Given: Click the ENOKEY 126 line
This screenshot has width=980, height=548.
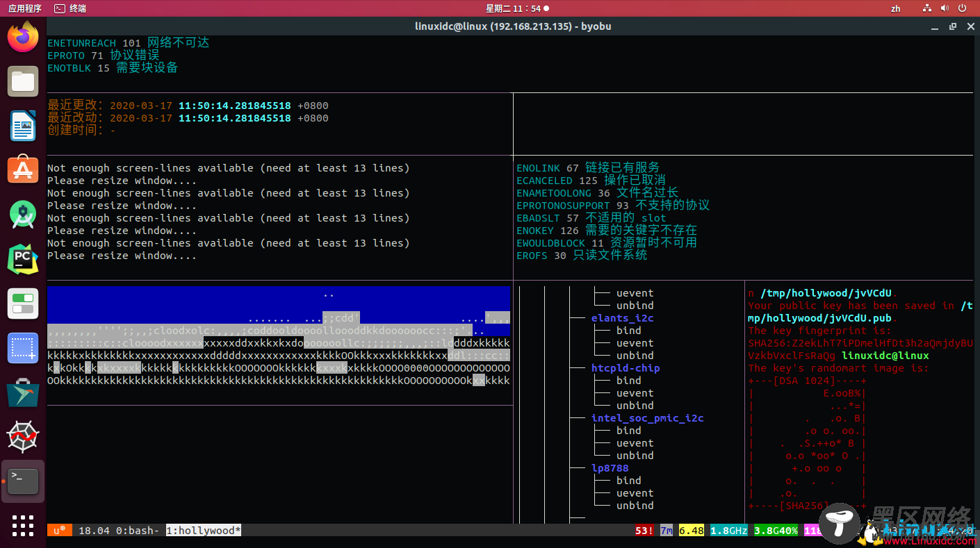Looking at the screenshot, I should point(607,231).
